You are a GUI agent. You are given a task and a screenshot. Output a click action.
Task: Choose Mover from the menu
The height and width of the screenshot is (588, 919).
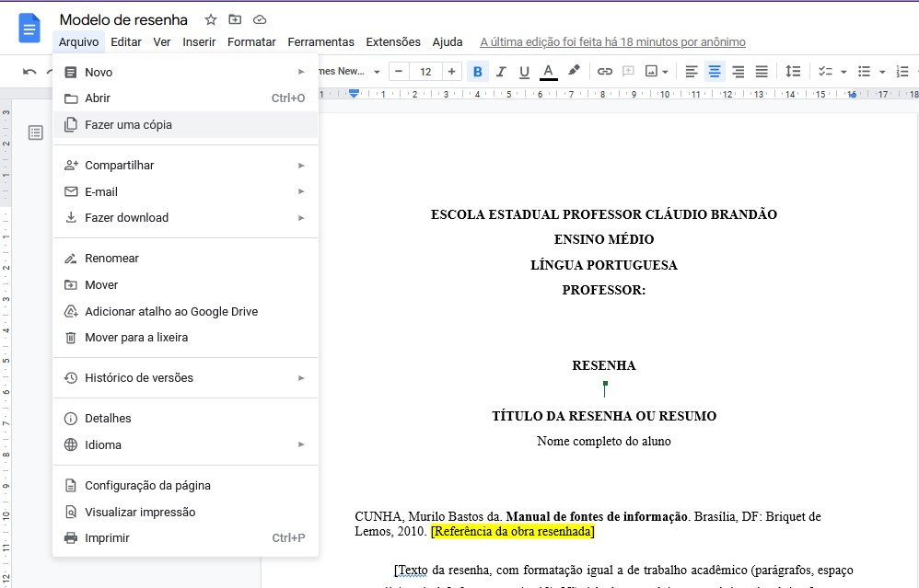click(185, 284)
